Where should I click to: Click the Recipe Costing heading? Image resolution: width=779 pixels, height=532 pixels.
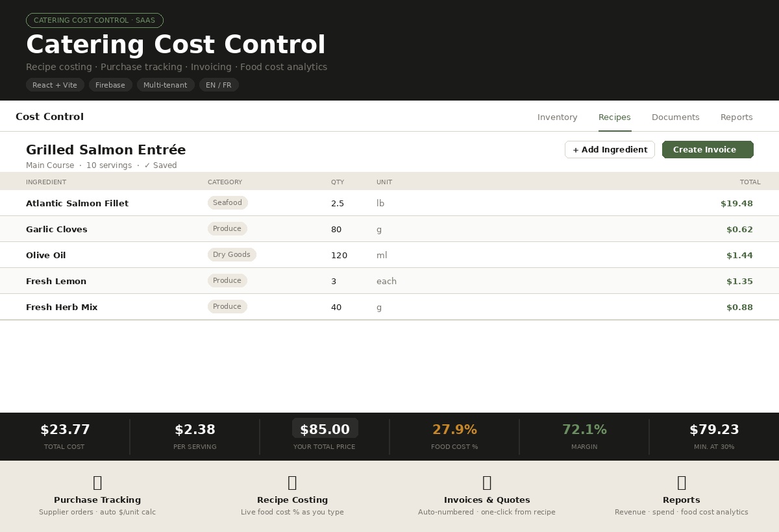(x=292, y=500)
